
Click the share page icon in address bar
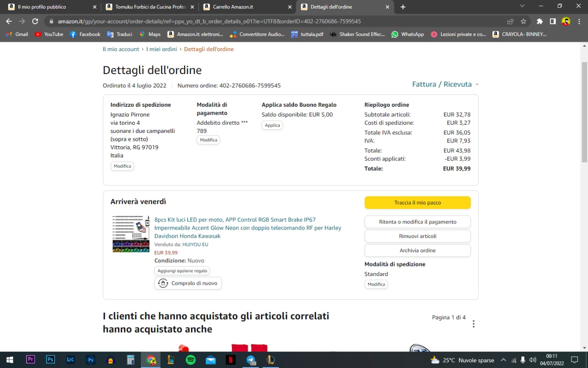coord(510,21)
